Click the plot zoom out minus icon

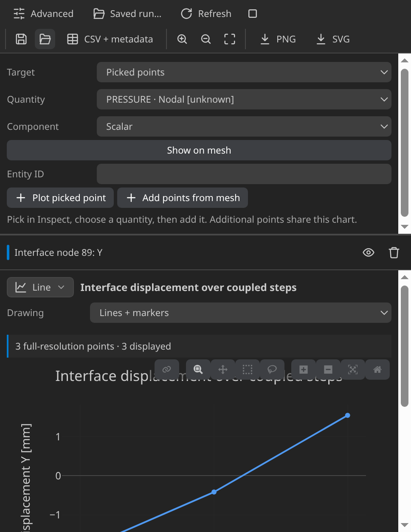(x=328, y=369)
